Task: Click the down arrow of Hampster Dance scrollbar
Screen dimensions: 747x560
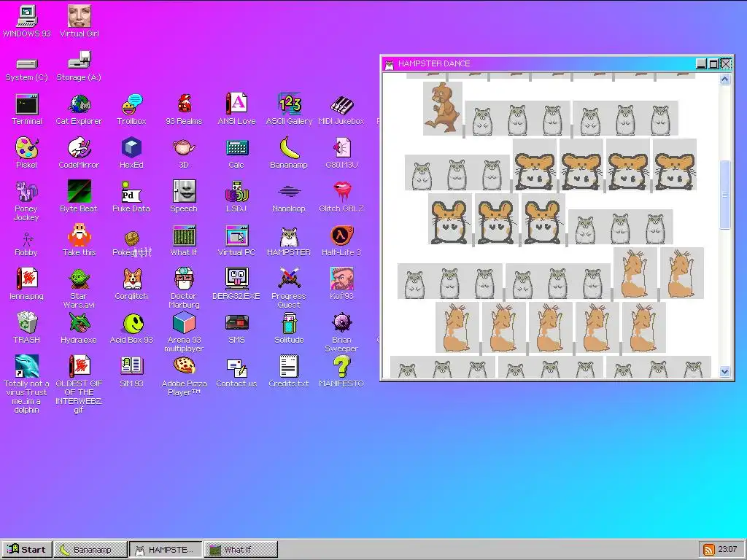Action: (x=724, y=371)
